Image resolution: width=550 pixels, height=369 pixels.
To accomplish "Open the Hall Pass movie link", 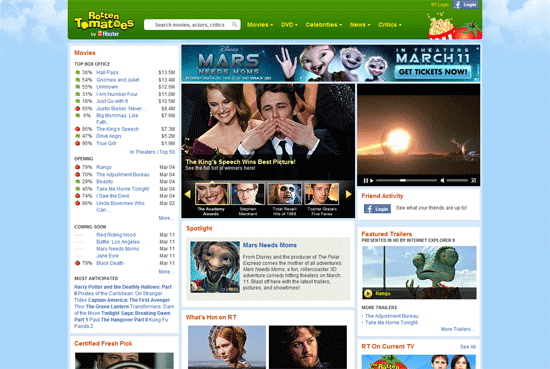I will tap(107, 72).
